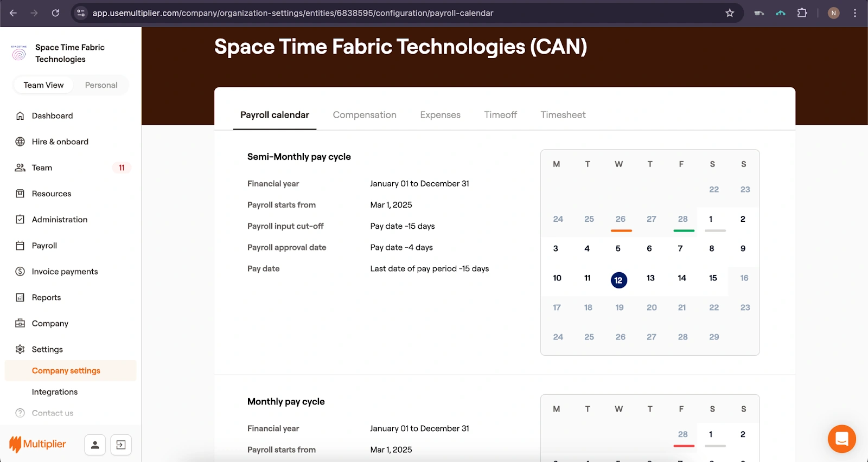Click date 28 with red marker in monthly calendar
868x462 pixels.
(x=683, y=434)
